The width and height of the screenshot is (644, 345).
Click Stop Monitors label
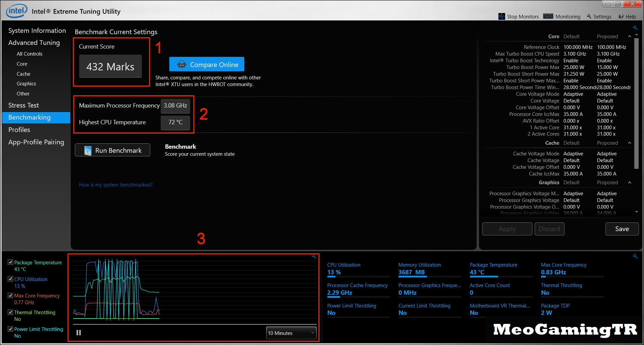click(x=523, y=16)
